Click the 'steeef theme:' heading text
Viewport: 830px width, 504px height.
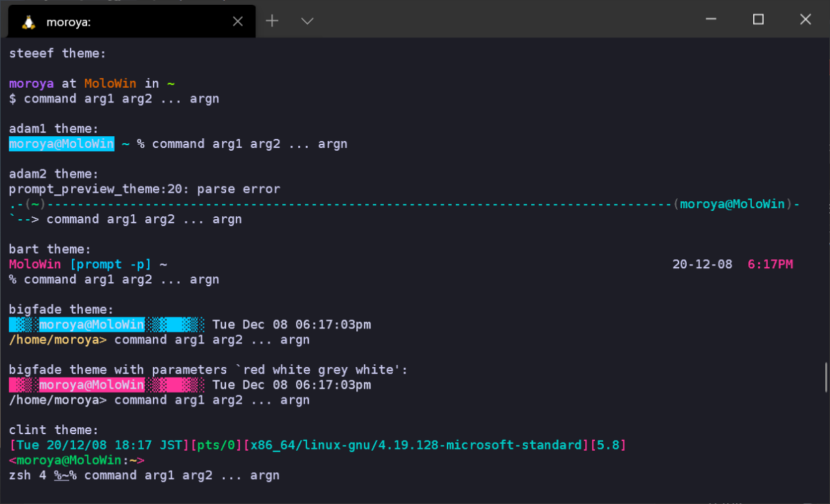tap(57, 53)
